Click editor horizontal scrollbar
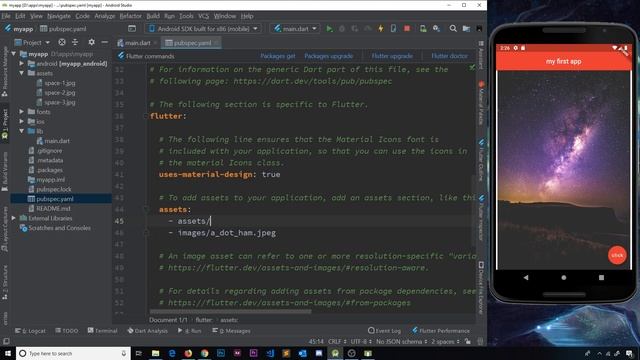Image resolution: width=640 pixels, height=360 pixels. 231,311
